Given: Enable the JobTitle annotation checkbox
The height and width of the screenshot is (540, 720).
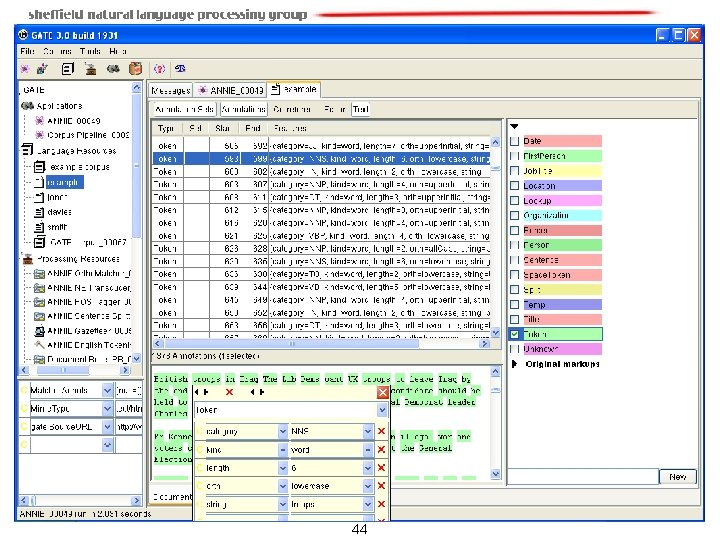Looking at the screenshot, I should (515, 171).
